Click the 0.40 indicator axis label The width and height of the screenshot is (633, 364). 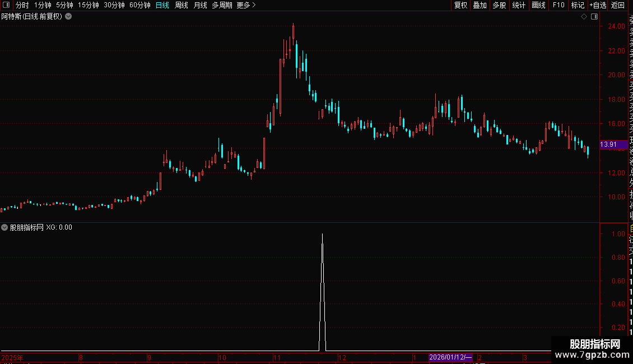[x=618, y=304]
